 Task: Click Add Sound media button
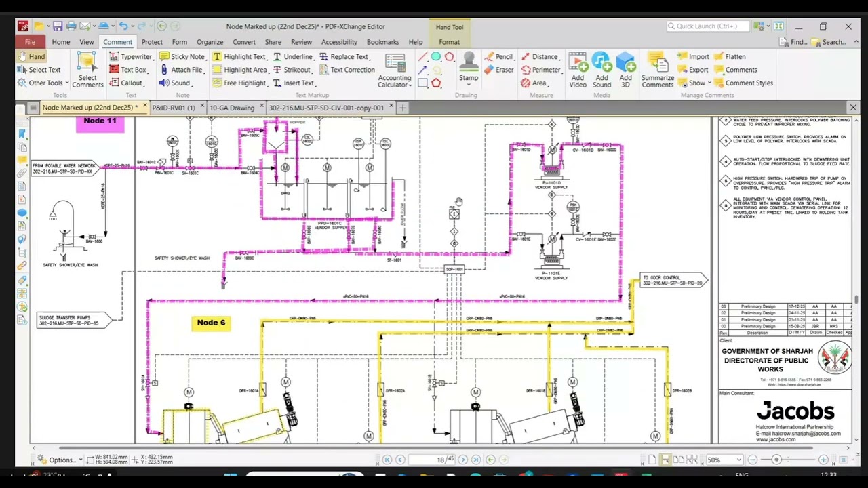(x=601, y=70)
